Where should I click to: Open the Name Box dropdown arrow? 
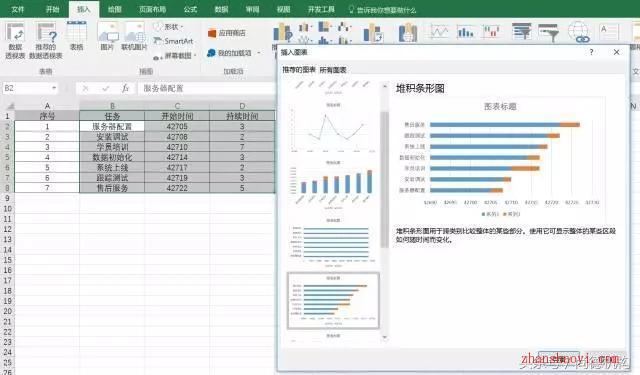point(54,88)
